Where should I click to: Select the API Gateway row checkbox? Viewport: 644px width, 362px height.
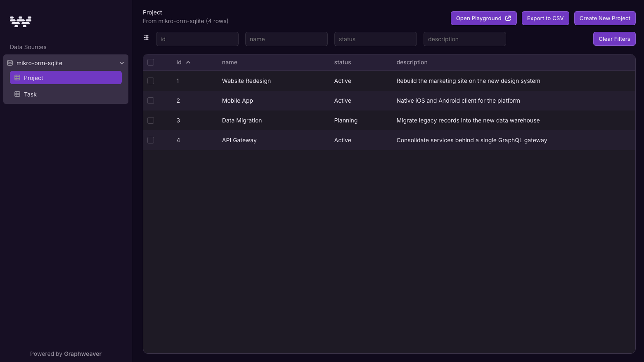point(151,140)
